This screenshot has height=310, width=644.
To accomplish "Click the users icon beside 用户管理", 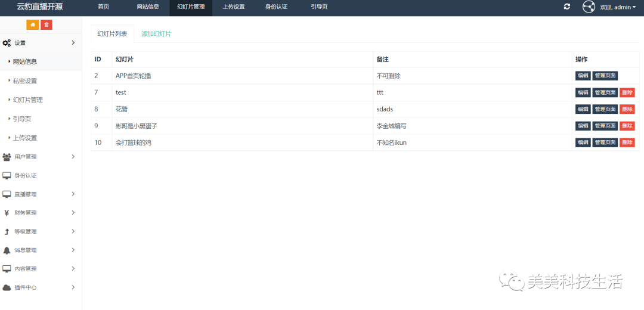I will tap(7, 157).
